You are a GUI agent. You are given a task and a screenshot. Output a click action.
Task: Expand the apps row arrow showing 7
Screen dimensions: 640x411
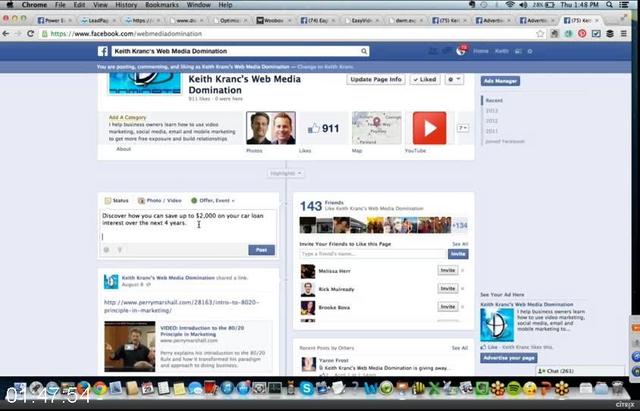tap(462, 128)
